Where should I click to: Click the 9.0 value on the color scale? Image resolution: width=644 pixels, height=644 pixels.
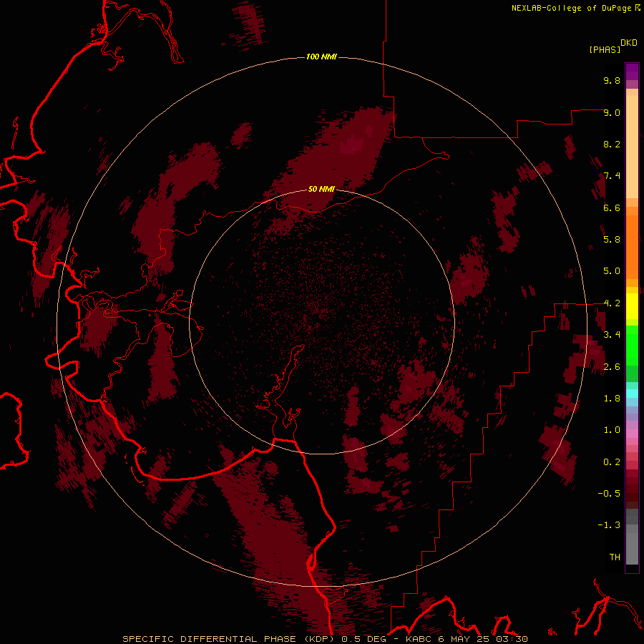tap(612, 112)
